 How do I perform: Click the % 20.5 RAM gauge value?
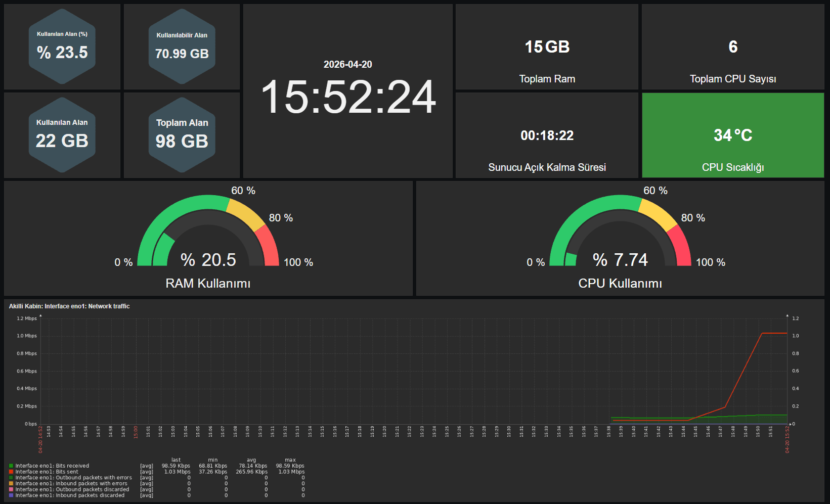[208, 260]
